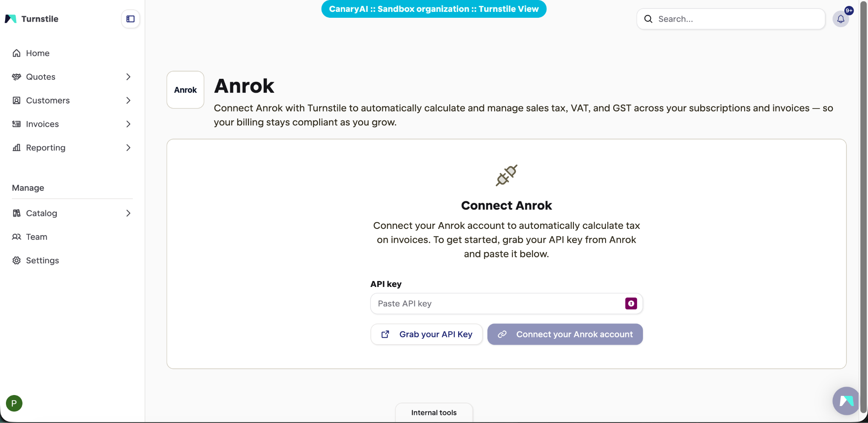Viewport: 868px width, 423px height.
Task: Click the green P user avatar
Action: pyautogui.click(x=14, y=403)
